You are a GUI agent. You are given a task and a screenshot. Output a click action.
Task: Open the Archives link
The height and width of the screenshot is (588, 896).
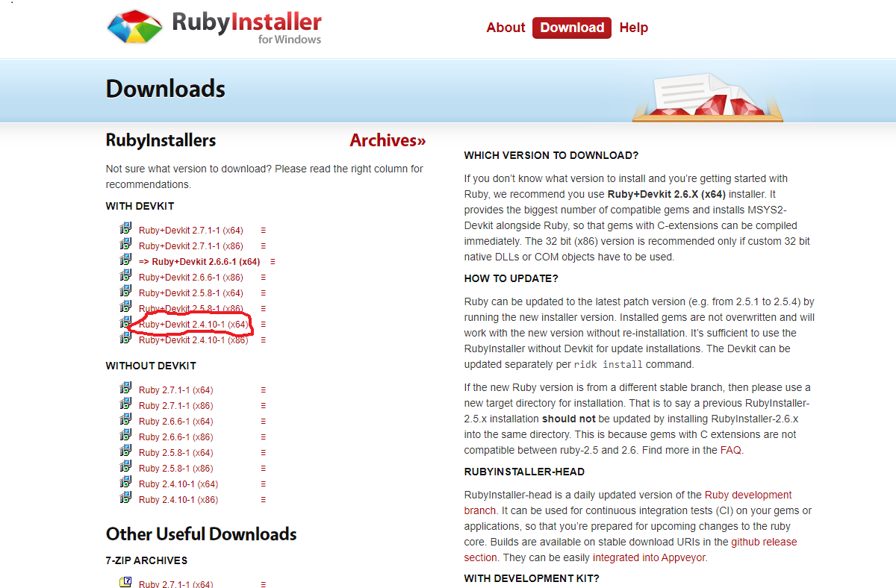(388, 140)
